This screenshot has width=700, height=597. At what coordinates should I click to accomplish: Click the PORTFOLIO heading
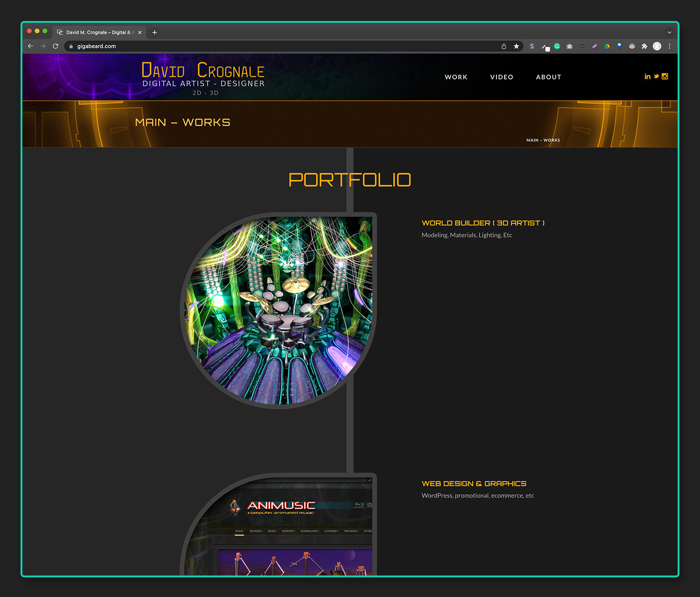(x=350, y=180)
